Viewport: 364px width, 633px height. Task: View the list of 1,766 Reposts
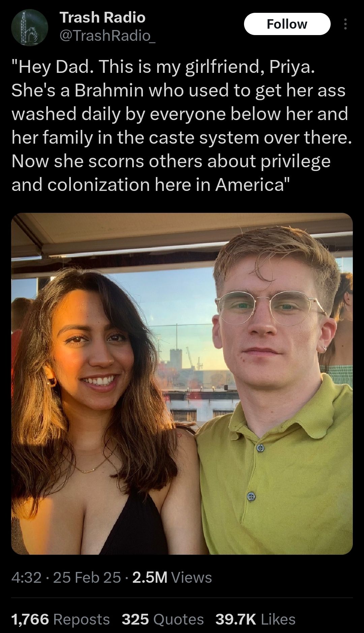(x=61, y=619)
